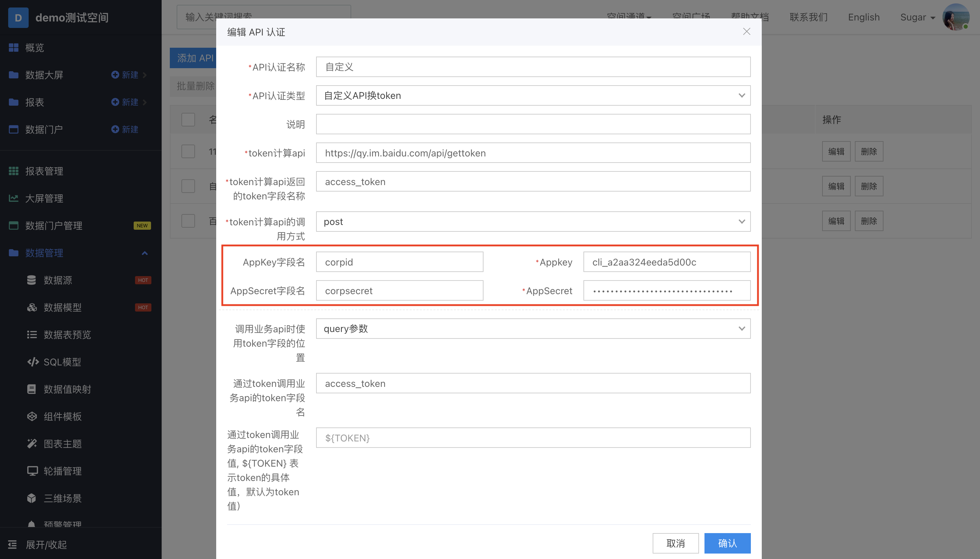The image size is (980, 559).
Task: Click 取消 to cancel the dialog
Action: (675, 543)
